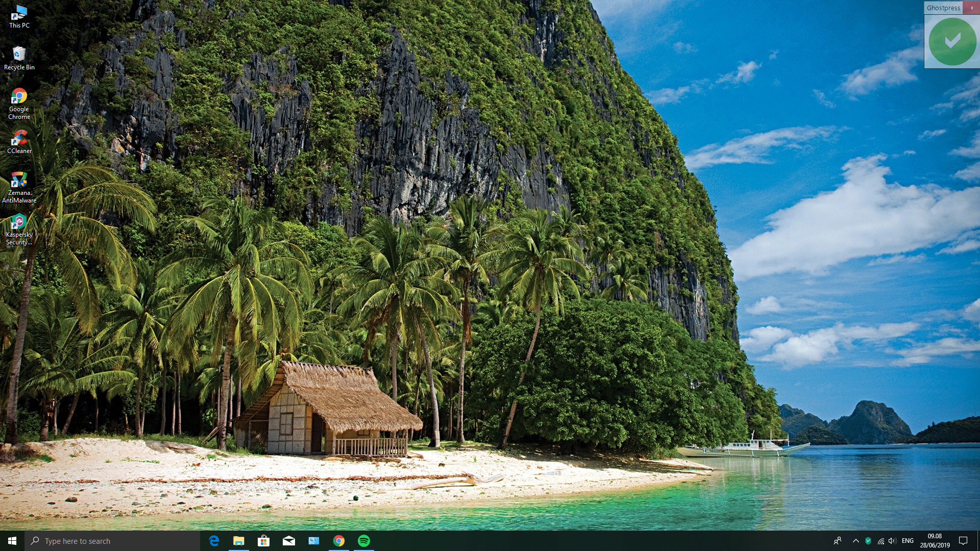Viewport: 980px width, 551px height.
Task: Expand the Ghostpress widget arrow button
Action: click(972, 8)
